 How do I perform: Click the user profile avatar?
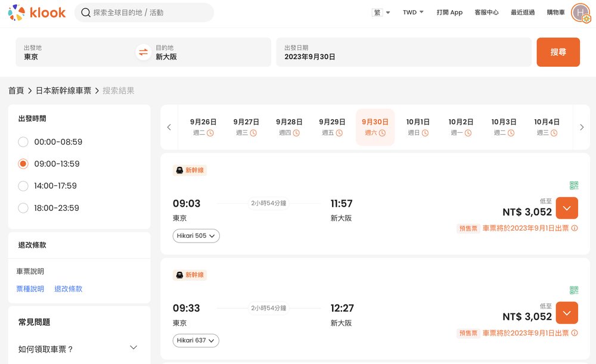click(580, 13)
